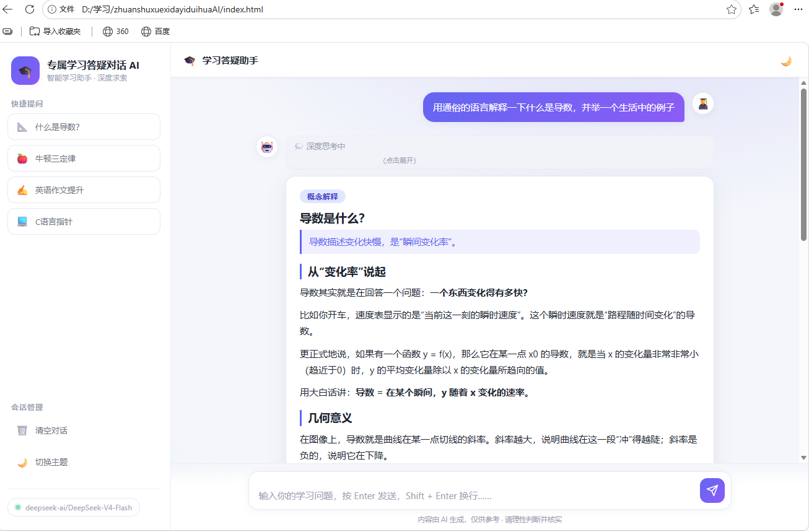Click the laptop icon on C语言指针
809x532 pixels.
tap(22, 222)
